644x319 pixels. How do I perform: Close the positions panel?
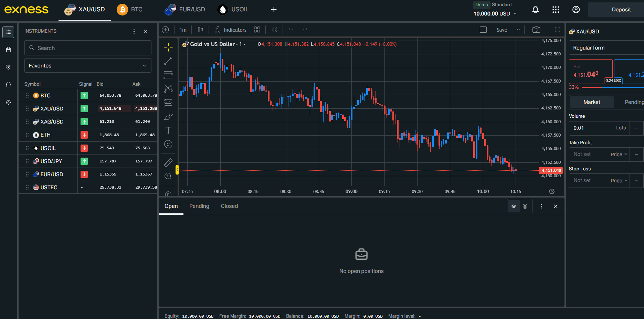point(556,206)
